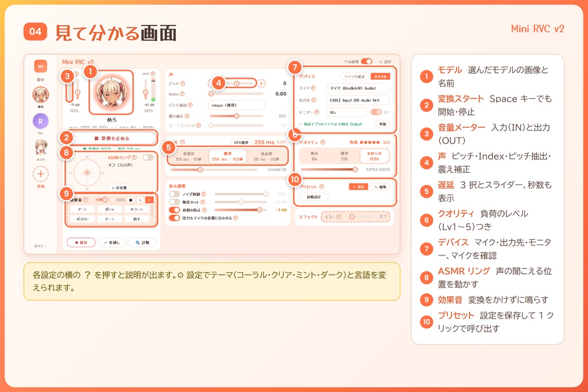Stop sound effects with square icon

coord(130,200)
